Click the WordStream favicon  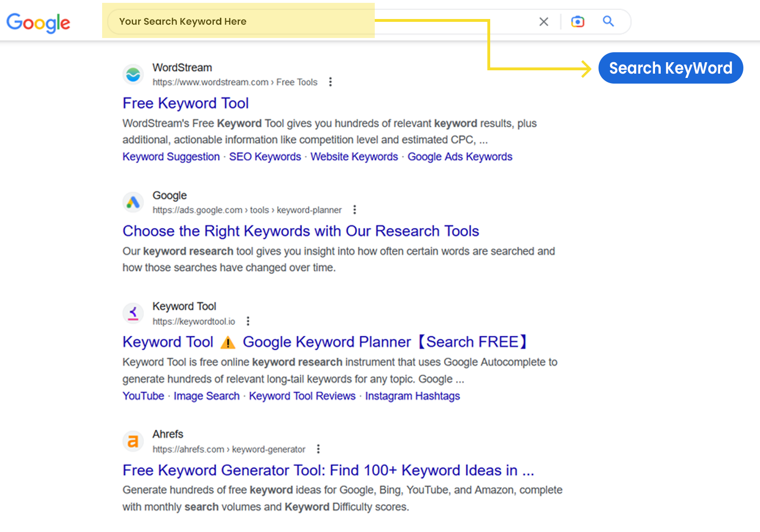coord(133,75)
